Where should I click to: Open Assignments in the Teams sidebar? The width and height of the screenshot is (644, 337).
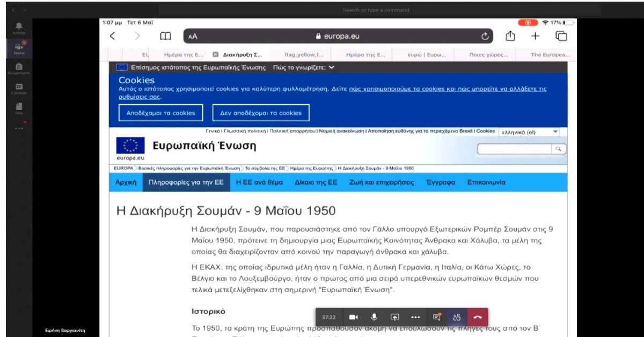[19, 69]
